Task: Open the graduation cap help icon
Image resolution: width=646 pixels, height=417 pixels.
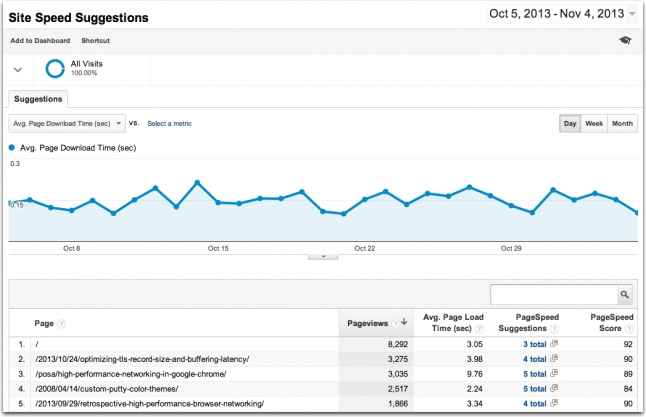Action: (625, 40)
